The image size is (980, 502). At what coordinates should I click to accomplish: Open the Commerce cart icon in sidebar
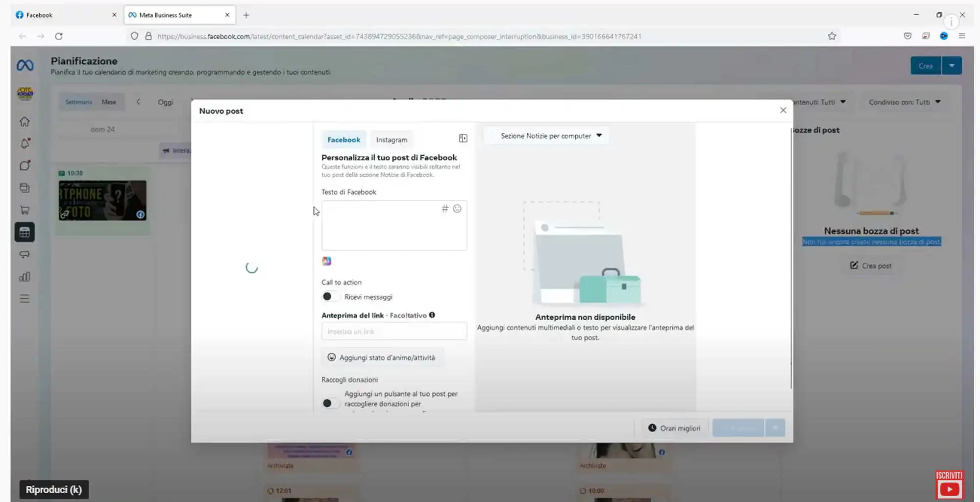pyautogui.click(x=24, y=210)
